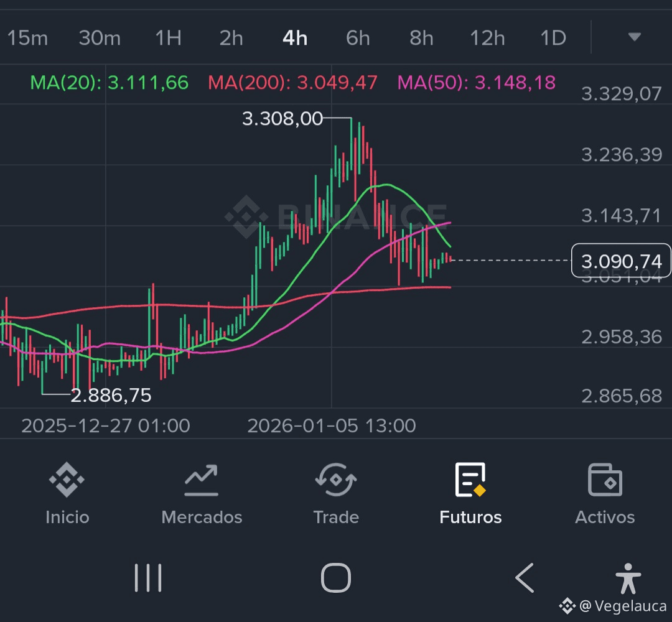672x622 pixels.
Task: Switch chart to 12h interval
Action: coord(487,39)
